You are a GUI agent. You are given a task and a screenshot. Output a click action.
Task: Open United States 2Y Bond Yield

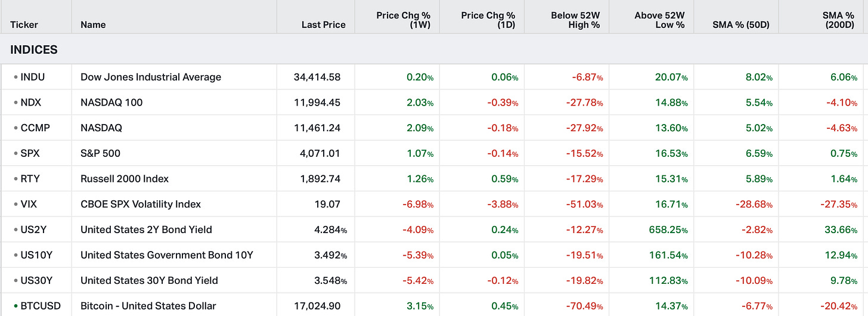(146, 230)
